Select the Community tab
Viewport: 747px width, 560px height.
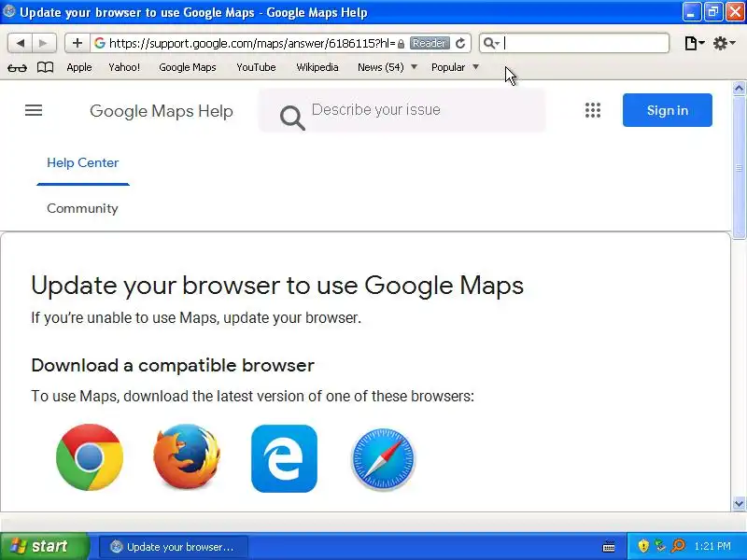(x=82, y=208)
